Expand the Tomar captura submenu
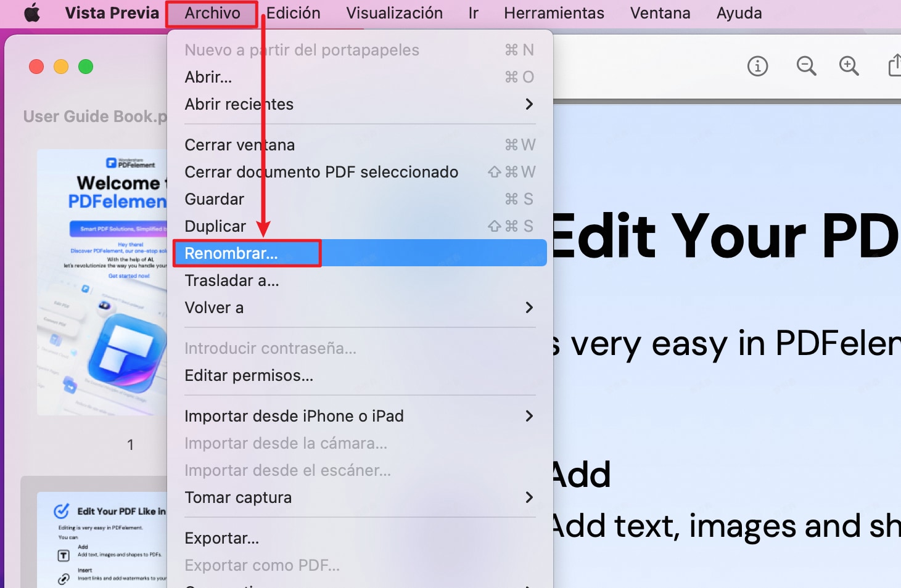This screenshot has height=588, width=901. 360,497
